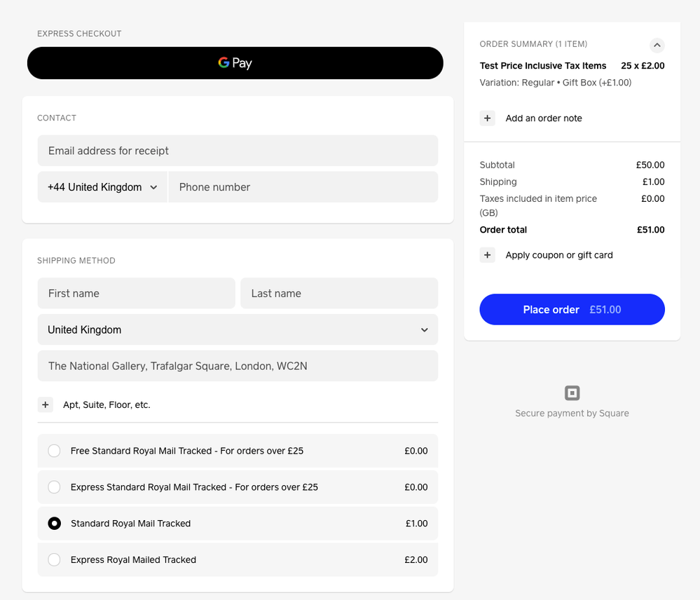This screenshot has width=700, height=600.
Task: Click the Place order button
Action: (572, 310)
